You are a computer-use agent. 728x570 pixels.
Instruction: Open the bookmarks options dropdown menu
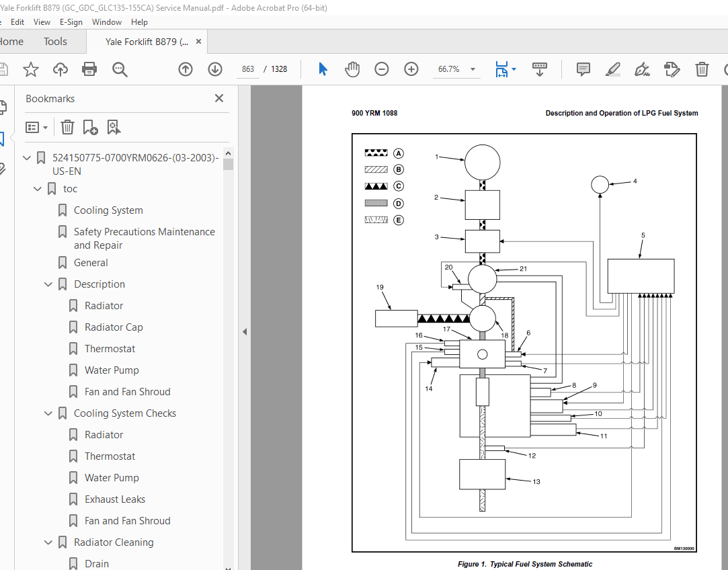(37, 127)
